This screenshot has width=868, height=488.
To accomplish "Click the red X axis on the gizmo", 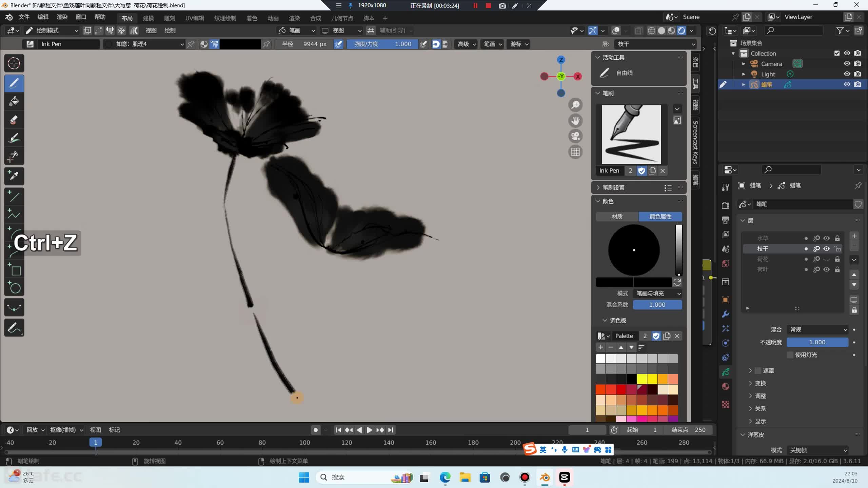I will click(x=578, y=77).
